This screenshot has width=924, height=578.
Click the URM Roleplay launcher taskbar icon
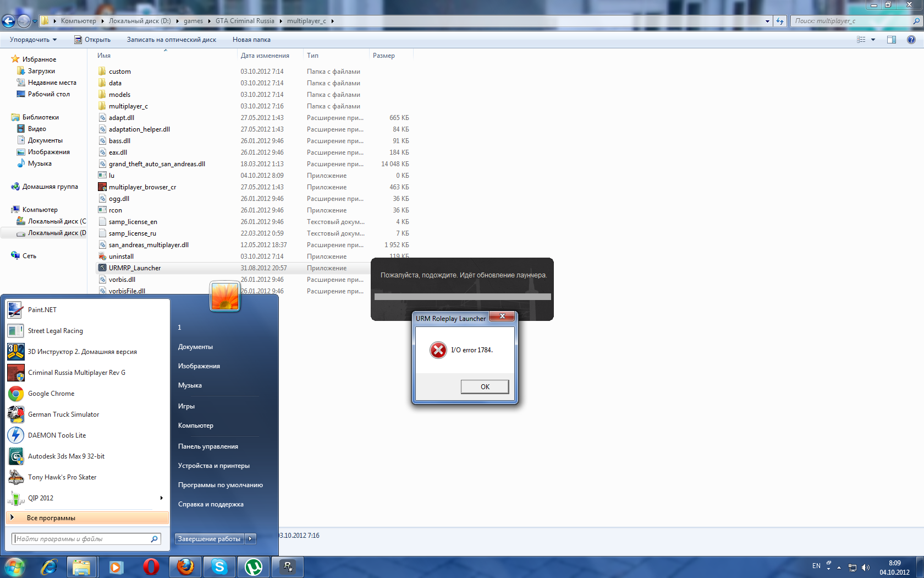click(288, 567)
